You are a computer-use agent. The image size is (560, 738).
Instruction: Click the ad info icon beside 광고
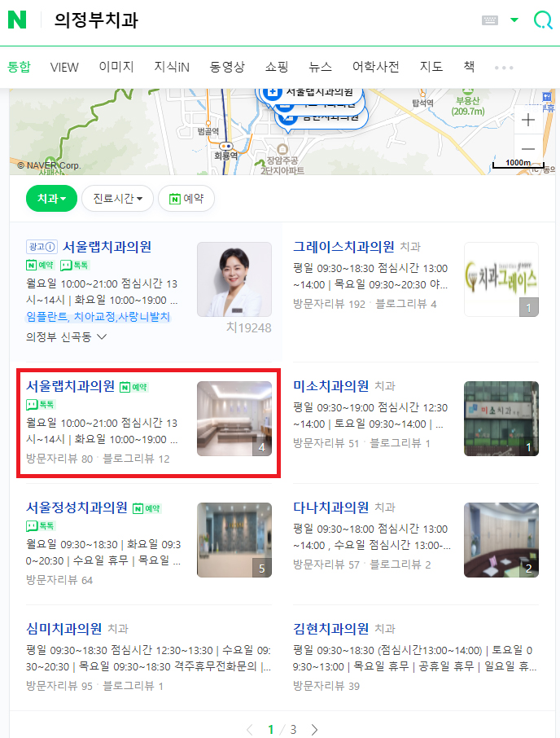point(50,247)
